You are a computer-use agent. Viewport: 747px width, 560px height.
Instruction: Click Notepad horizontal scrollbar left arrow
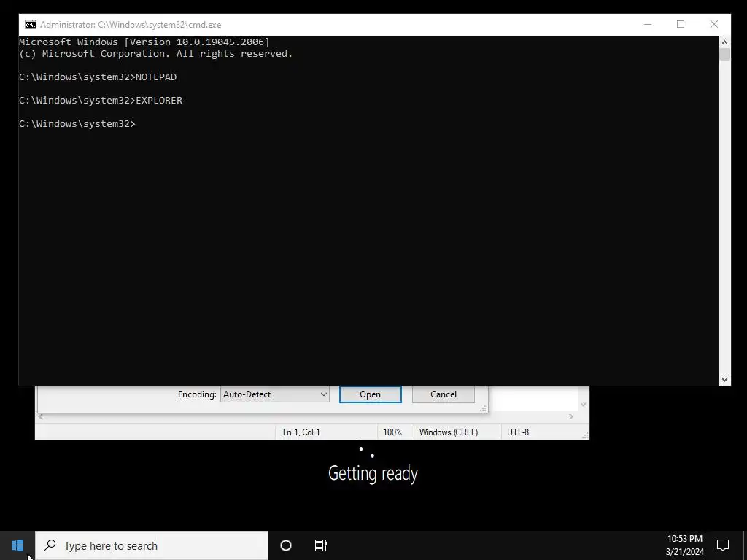[x=41, y=416]
